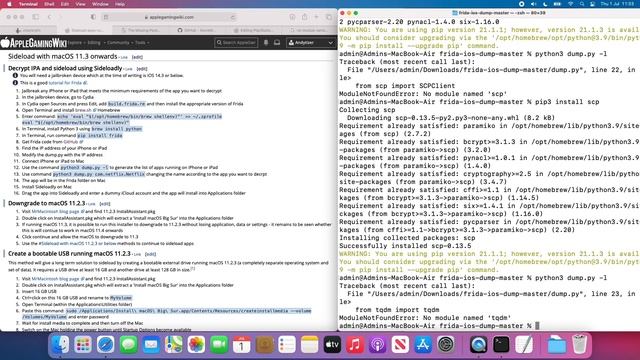Open a new Safari tab with plus icon
This screenshot has width=640, height=360.
[316, 17]
